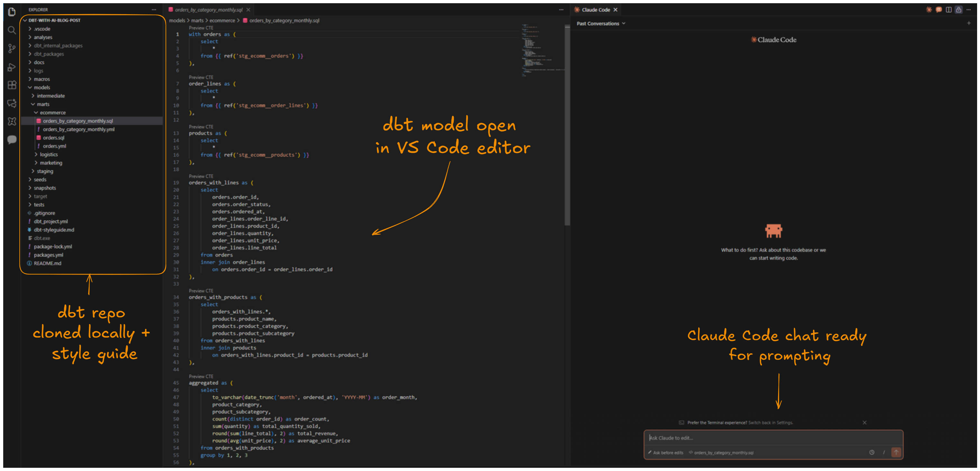Click the Split Editor icon
The height and width of the screenshot is (471, 980).
949,10
